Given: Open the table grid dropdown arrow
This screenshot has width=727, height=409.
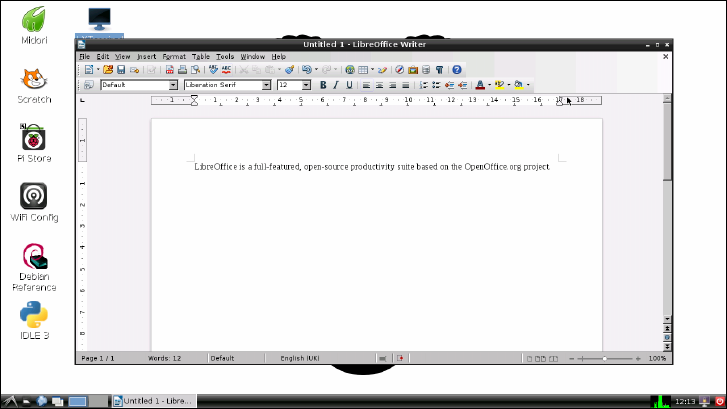Looking at the screenshot, I should (372, 70).
